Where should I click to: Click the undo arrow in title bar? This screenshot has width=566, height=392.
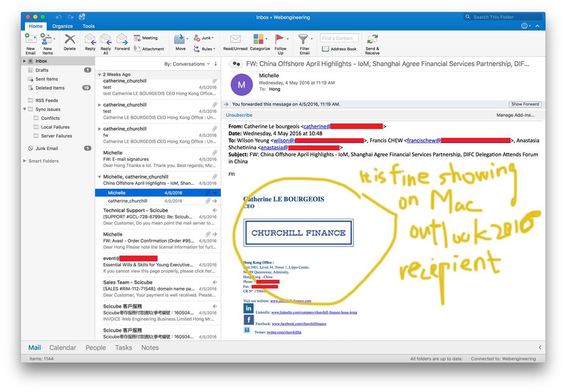click(59, 17)
